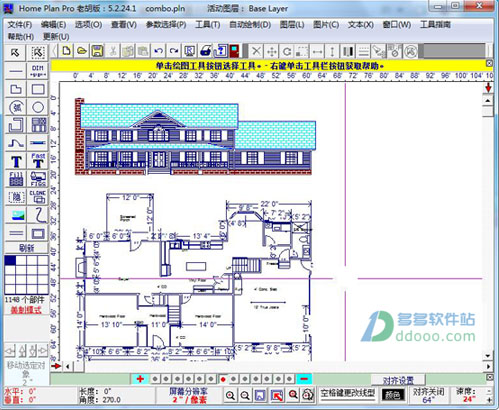499x410 pixels.
Task: Open the 帮助(H) menu
Action: [21, 36]
